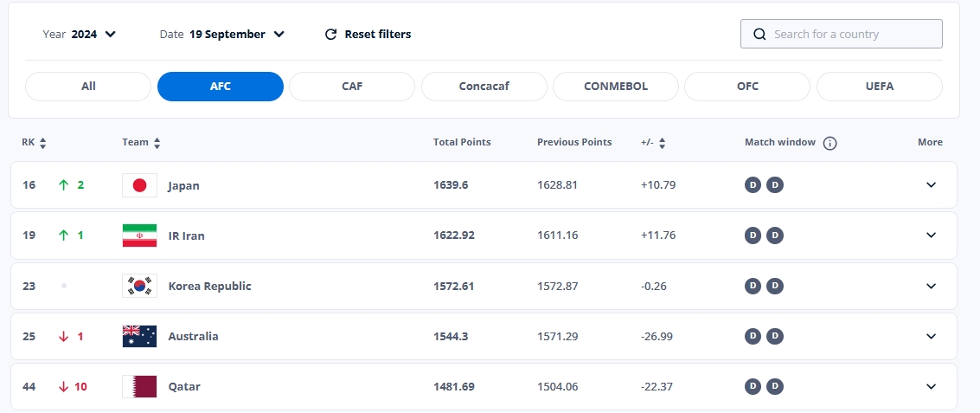Click Reset filters button
Screen dimensions: 980x413
click(x=368, y=35)
